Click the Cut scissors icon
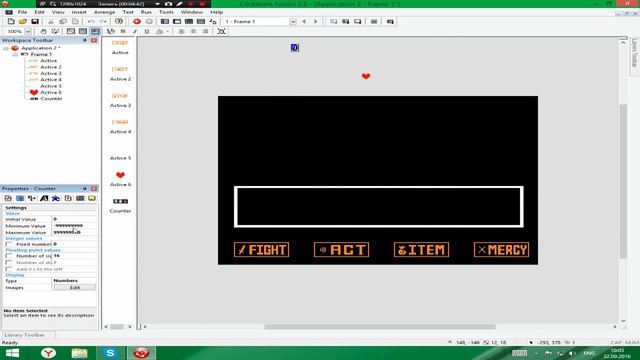This screenshot has height=360, width=640. (51, 22)
